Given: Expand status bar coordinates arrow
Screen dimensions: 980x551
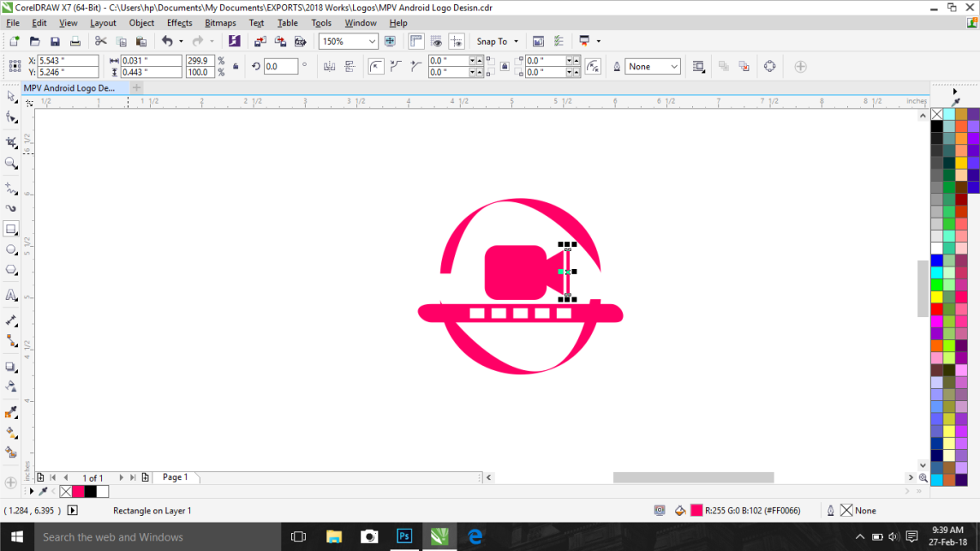Looking at the screenshot, I should pos(73,511).
